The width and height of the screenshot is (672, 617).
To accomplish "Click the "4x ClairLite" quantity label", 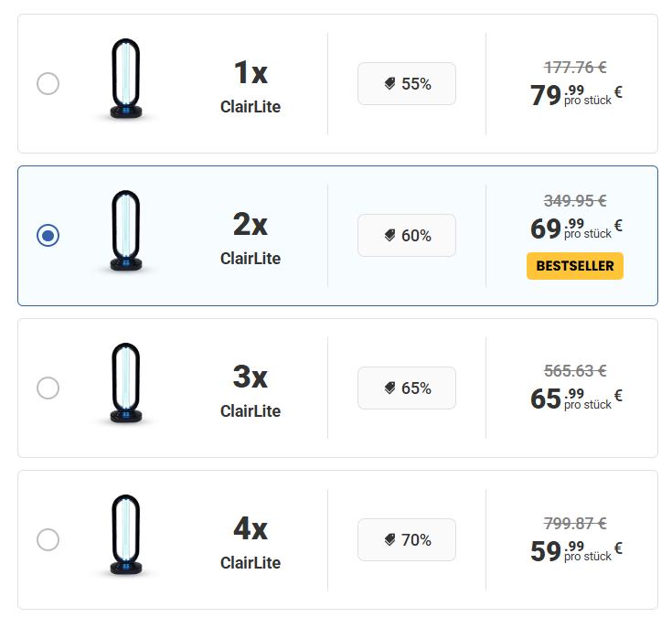I will coord(251,544).
